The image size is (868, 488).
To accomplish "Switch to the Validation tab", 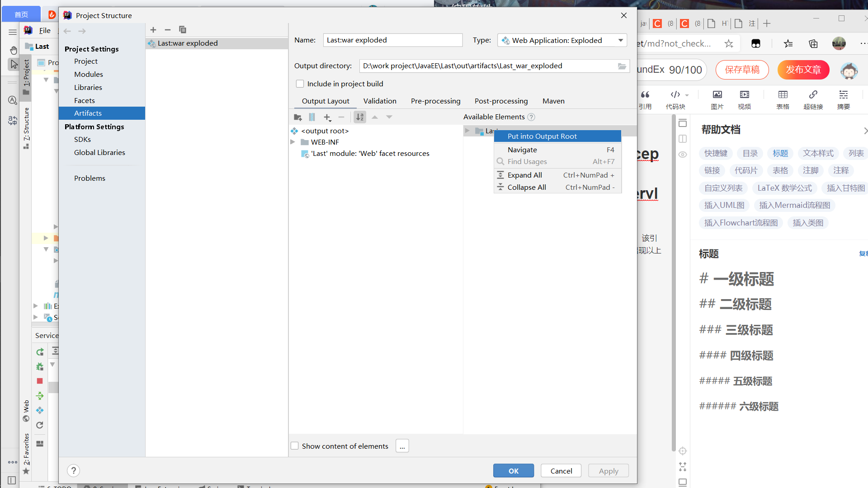I will click(380, 101).
